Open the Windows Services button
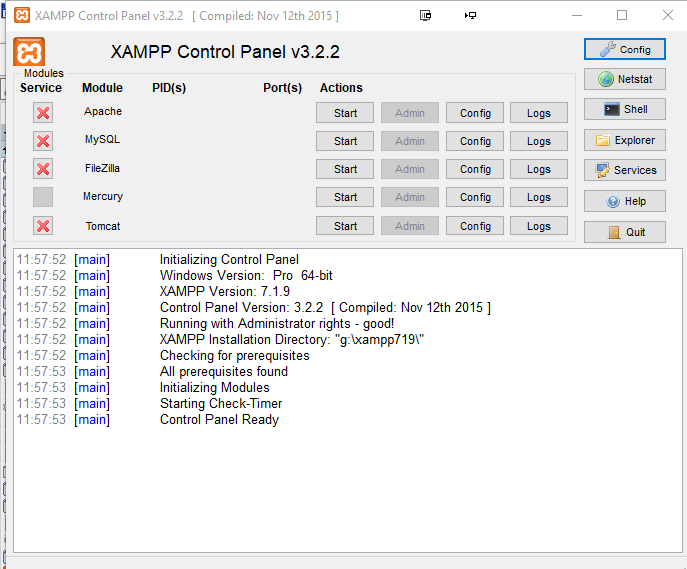The height and width of the screenshot is (569, 687). pos(625,170)
